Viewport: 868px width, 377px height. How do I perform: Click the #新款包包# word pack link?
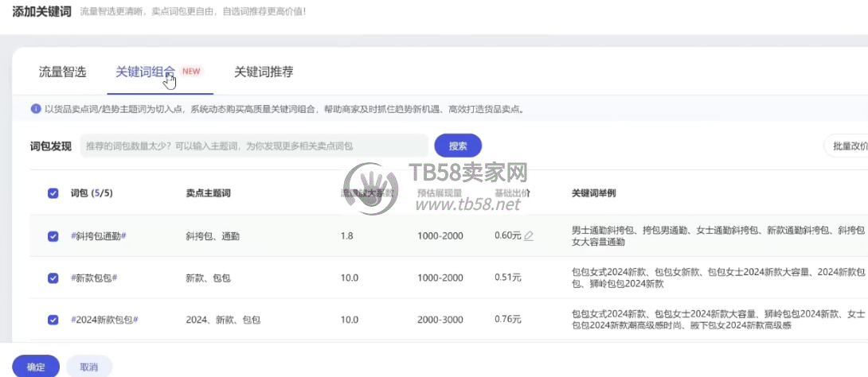(x=94, y=278)
